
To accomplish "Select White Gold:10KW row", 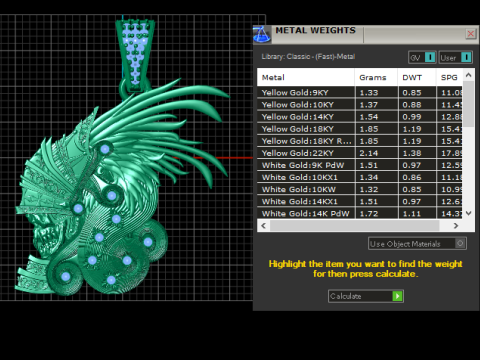I will (x=360, y=189).
